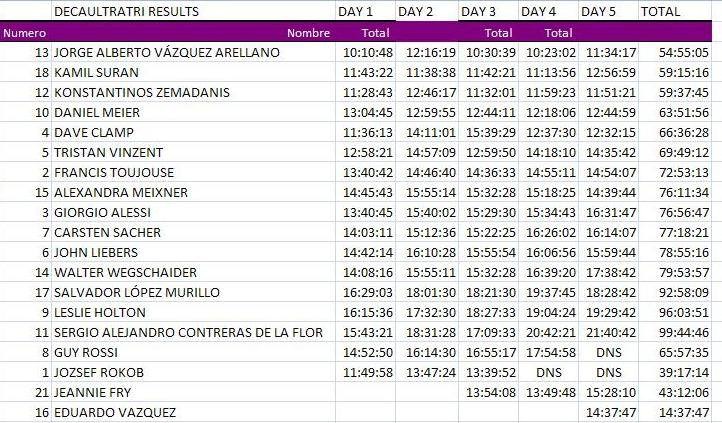
Task: Click Dave Clamp's Day 3 time 15:39:29
Action: [489, 133]
